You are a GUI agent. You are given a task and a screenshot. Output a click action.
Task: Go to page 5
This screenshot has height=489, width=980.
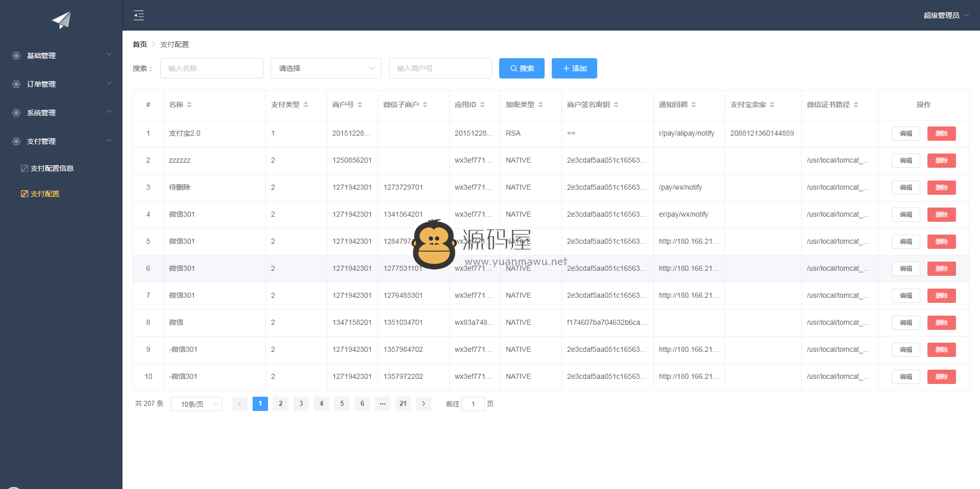pos(342,404)
